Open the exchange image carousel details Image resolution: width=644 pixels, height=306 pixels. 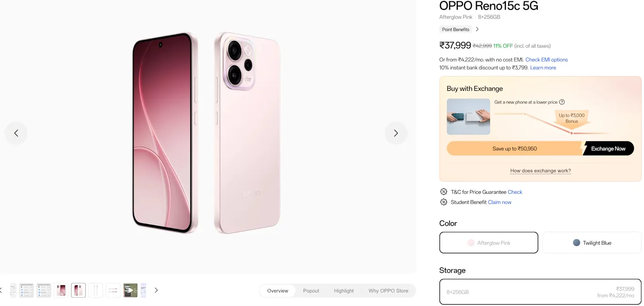(x=468, y=116)
